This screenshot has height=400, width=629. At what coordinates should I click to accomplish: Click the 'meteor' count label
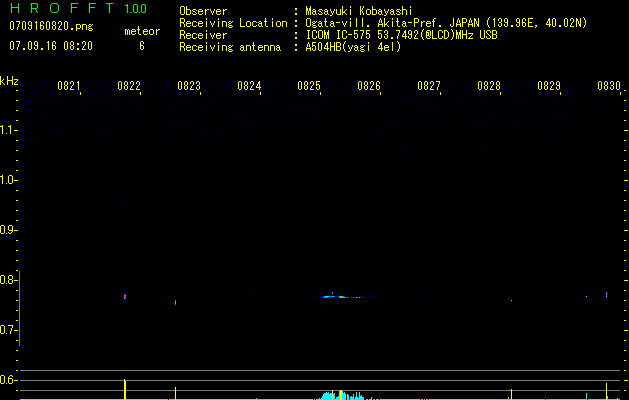[142, 31]
